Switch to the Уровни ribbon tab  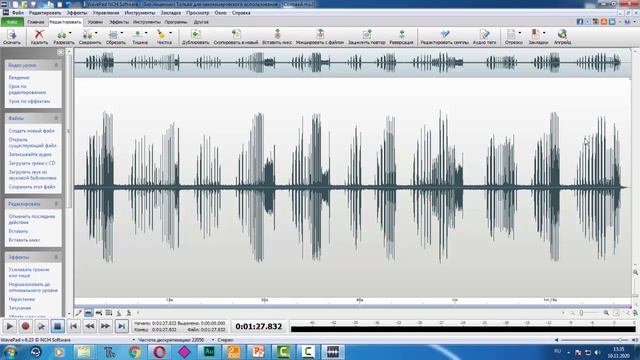95,22
